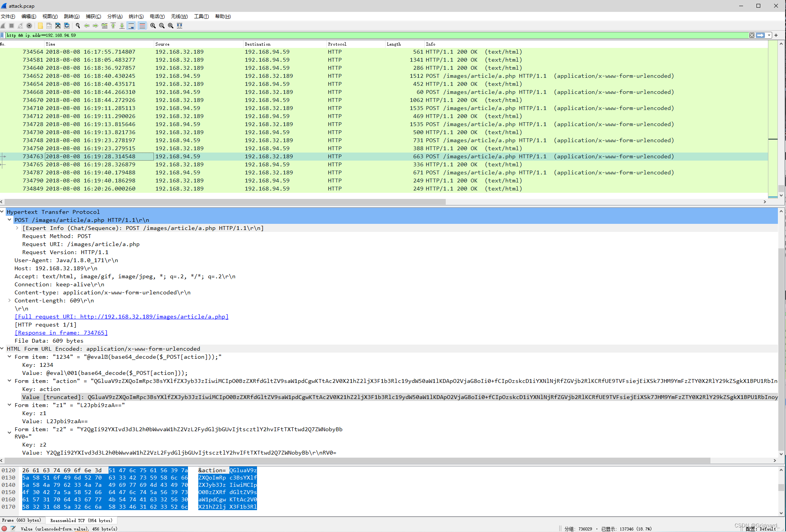
Task: Open the 统计(S) menu
Action: coord(136,16)
